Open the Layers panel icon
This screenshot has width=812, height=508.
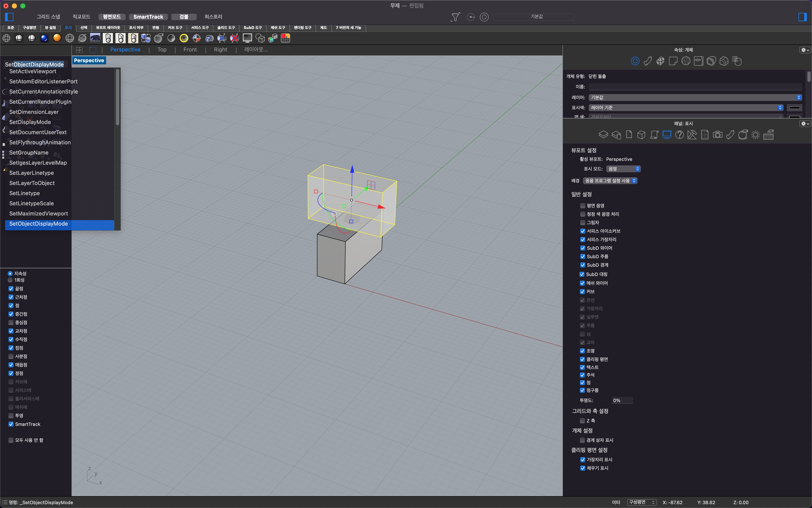point(603,135)
